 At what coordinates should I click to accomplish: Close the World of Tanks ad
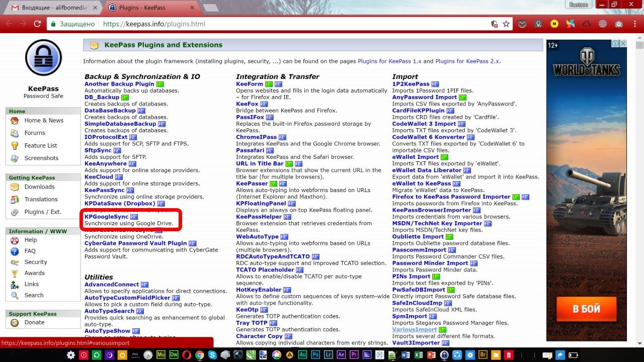623,44
